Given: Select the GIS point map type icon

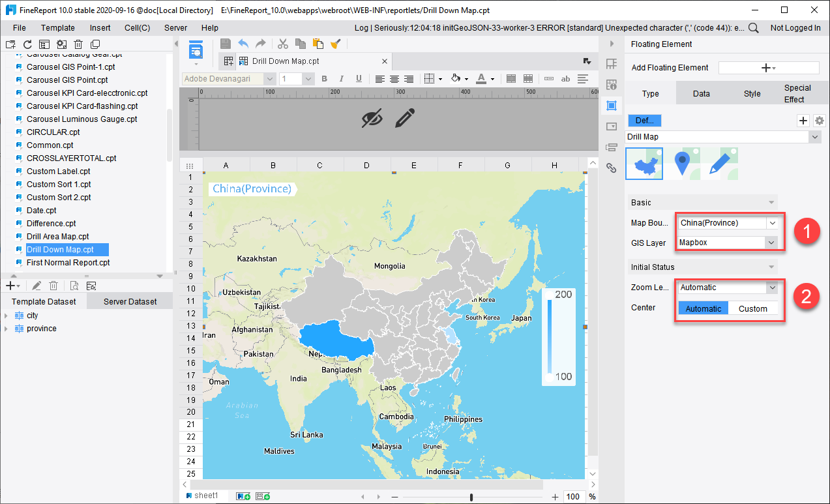Looking at the screenshot, I should (x=681, y=164).
